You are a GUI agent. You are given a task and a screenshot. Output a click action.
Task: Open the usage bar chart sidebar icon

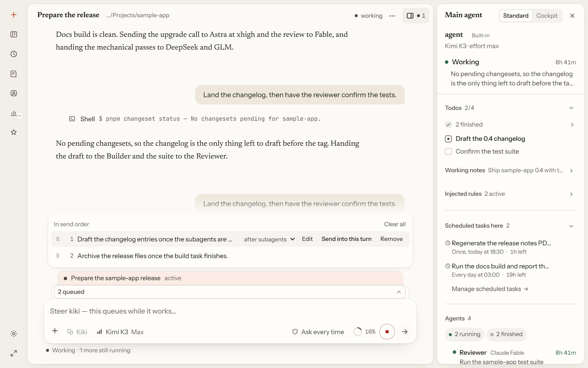14,113
